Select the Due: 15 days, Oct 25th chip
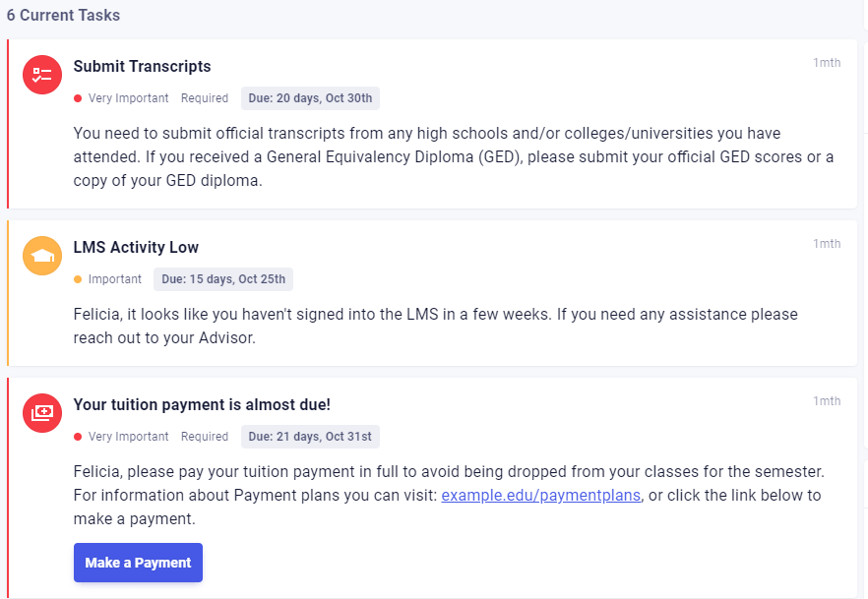 click(x=223, y=278)
